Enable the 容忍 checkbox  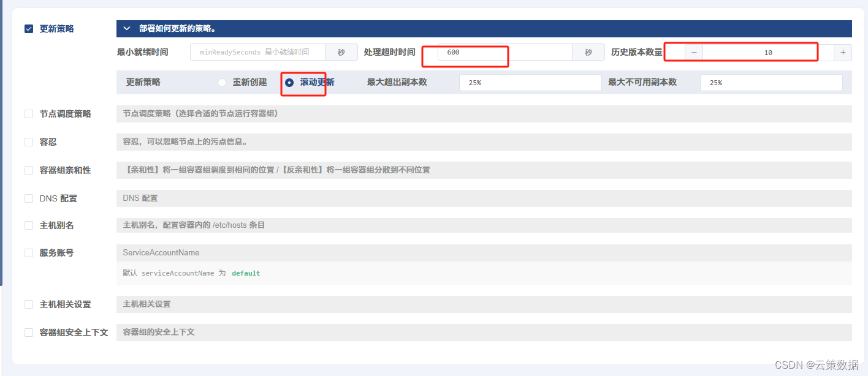coord(28,141)
